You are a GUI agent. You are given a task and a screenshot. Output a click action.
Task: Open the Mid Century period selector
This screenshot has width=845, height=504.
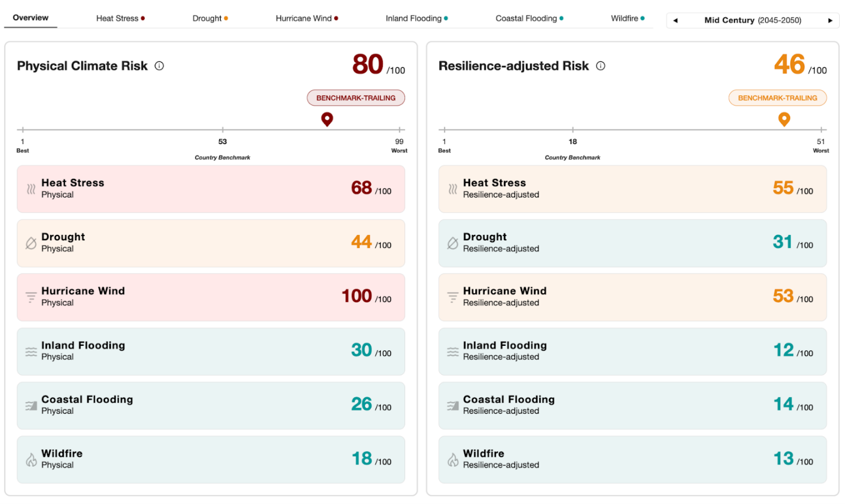click(752, 21)
